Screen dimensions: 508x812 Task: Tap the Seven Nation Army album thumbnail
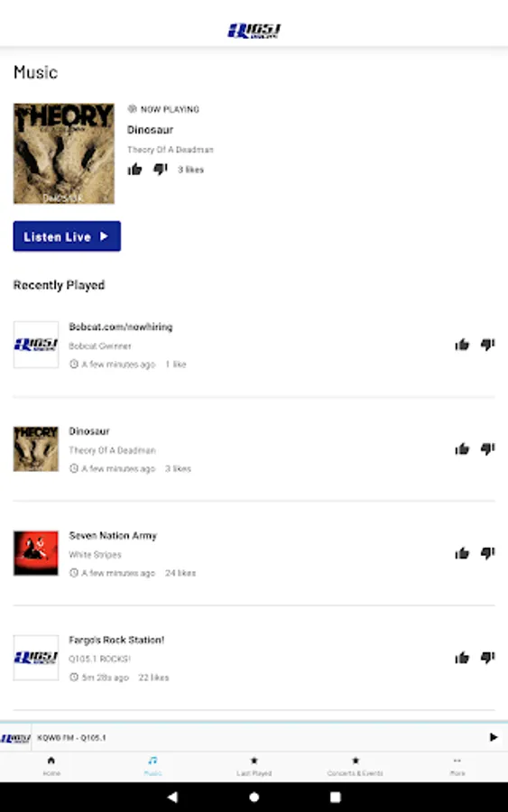36,553
